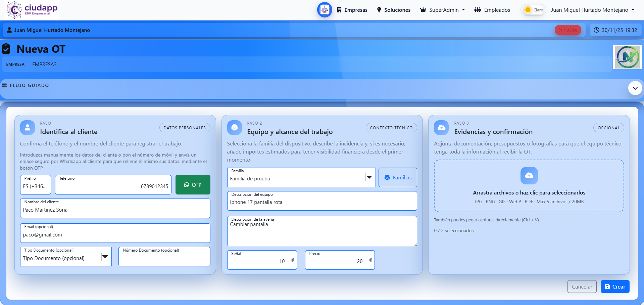This screenshot has width=644, height=305.
Task: Open the Juan Miguel Hurtado Montejano user menu
Action: click(x=593, y=10)
